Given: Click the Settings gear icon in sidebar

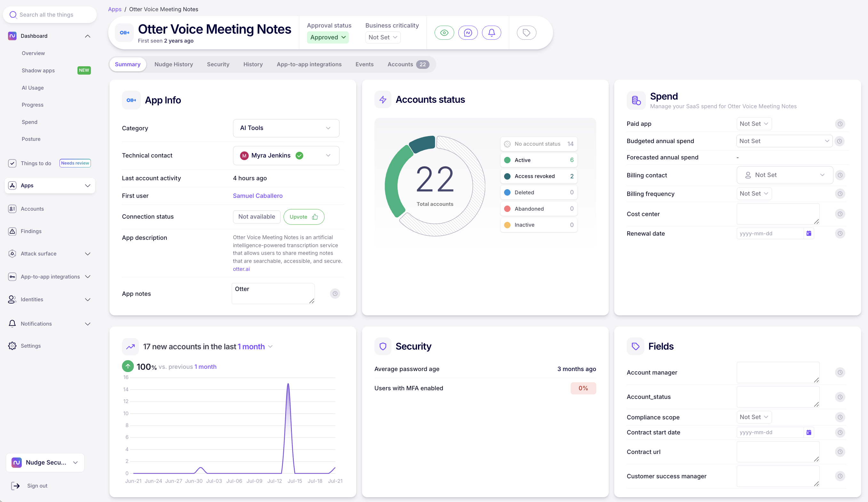Looking at the screenshot, I should 12,345.
